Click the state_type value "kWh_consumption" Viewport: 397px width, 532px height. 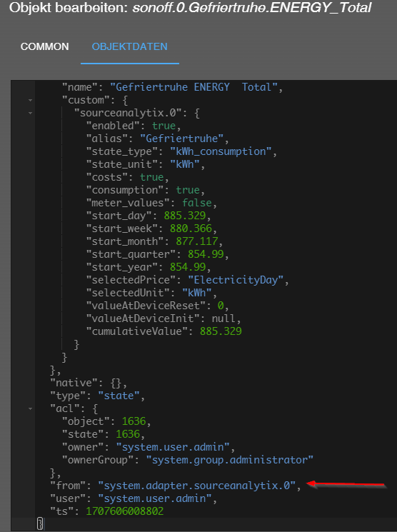(x=221, y=151)
